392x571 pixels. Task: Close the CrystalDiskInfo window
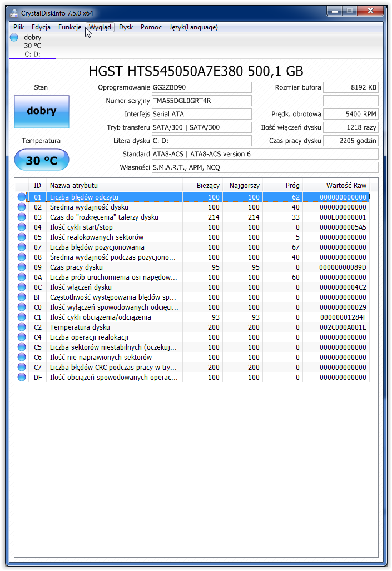[x=370, y=11]
